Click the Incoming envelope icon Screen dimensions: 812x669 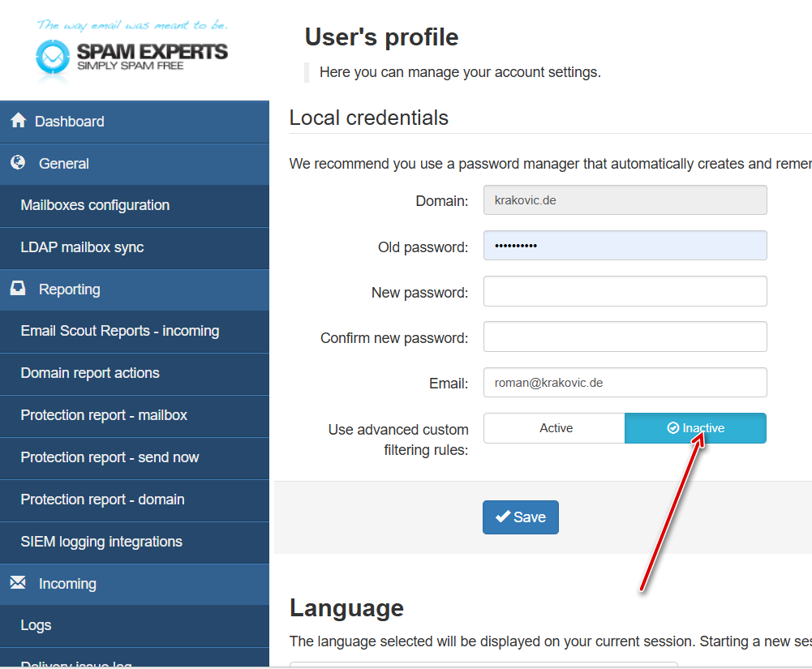pyautogui.click(x=18, y=583)
